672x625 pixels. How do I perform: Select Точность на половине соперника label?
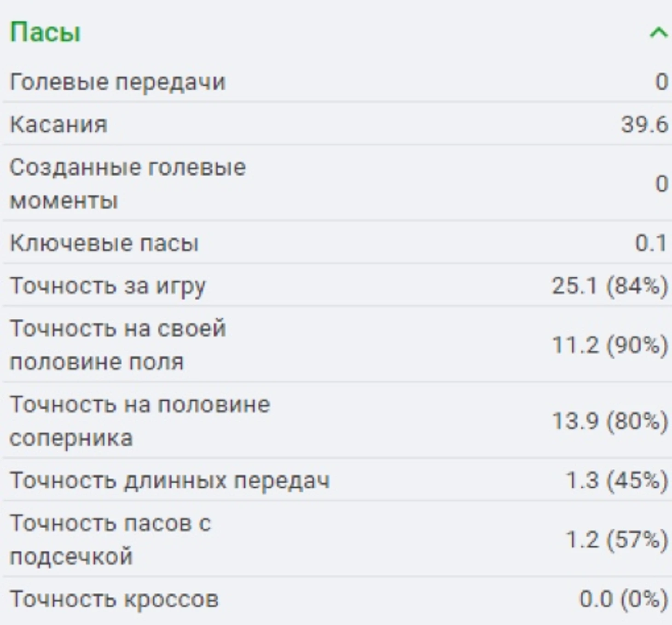tap(140, 421)
